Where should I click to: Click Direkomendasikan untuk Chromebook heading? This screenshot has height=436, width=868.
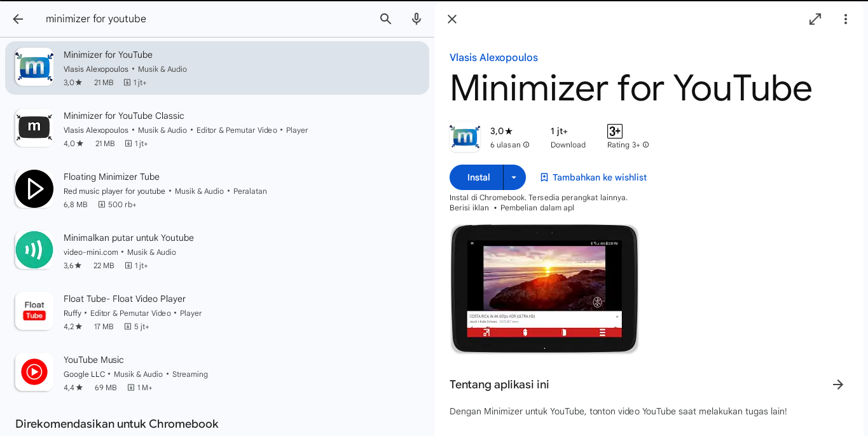[x=117, y=424]
